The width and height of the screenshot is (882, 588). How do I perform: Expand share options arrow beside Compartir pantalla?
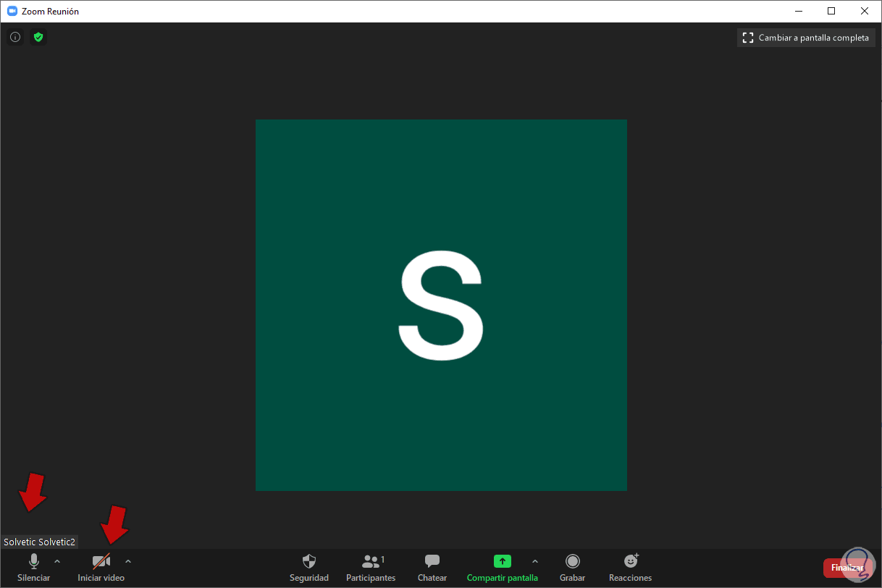(x=535, y=561)
